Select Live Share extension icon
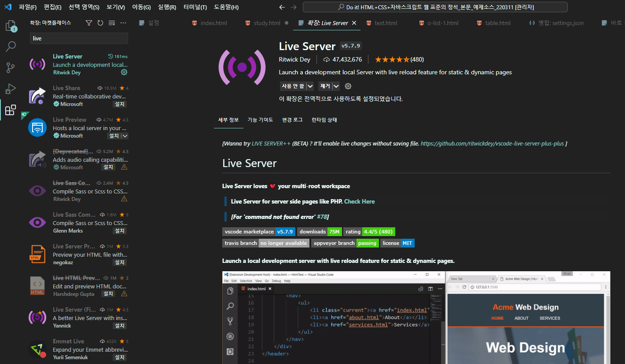Image resolution: width=625 pixels, height=364 pixels. click(x=37, y=96)
